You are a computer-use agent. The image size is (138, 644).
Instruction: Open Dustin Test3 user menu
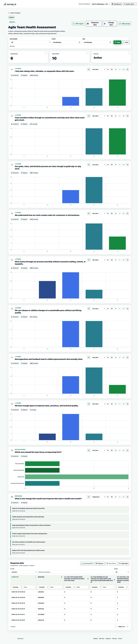[130, 4]
